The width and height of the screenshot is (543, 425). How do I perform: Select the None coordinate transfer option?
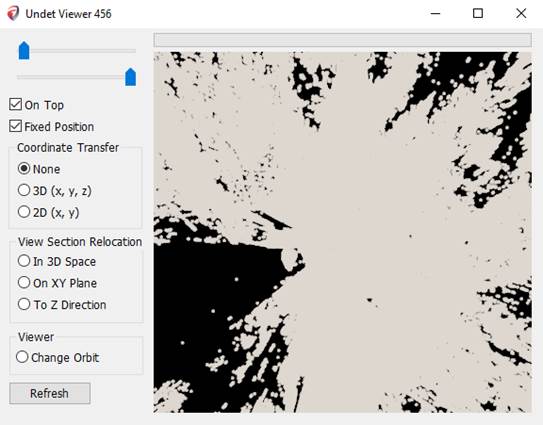click(24, 169)
